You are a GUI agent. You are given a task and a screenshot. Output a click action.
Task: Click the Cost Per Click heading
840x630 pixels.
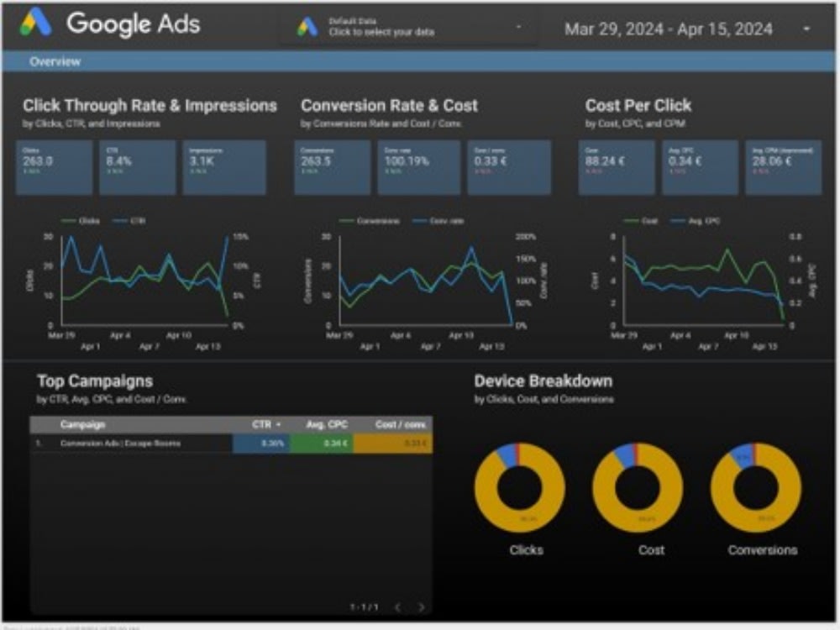pyautogui.click(x=638, y=106)
